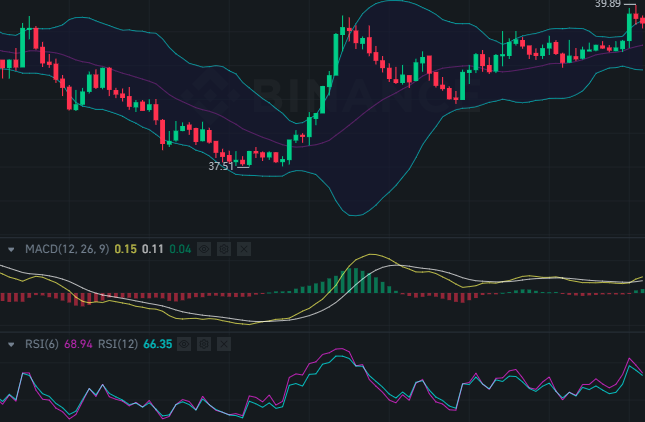Remove the RSI indicator with X

click(224, 344)
